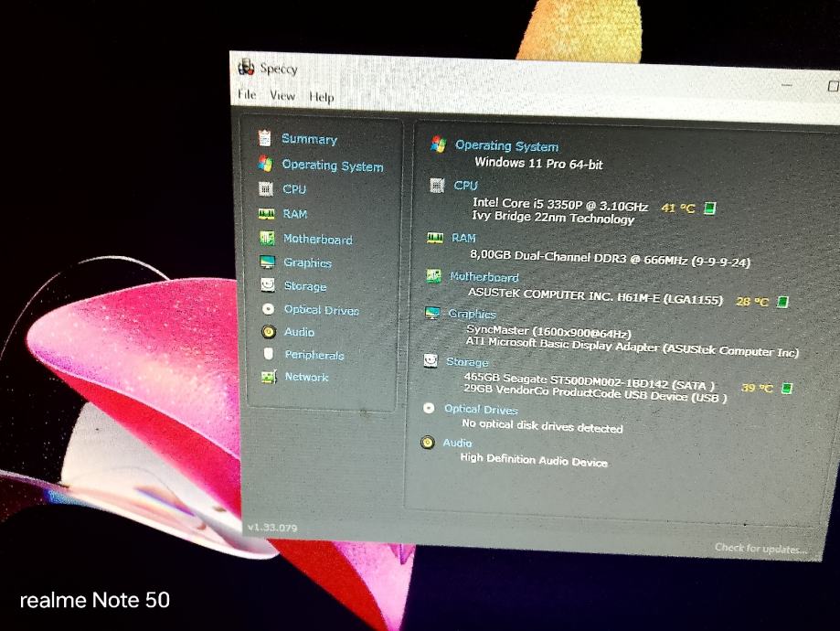Select Storage in the sidebar list
The width and height of the screenshot is (840, 631).
[x=305, y=286]
